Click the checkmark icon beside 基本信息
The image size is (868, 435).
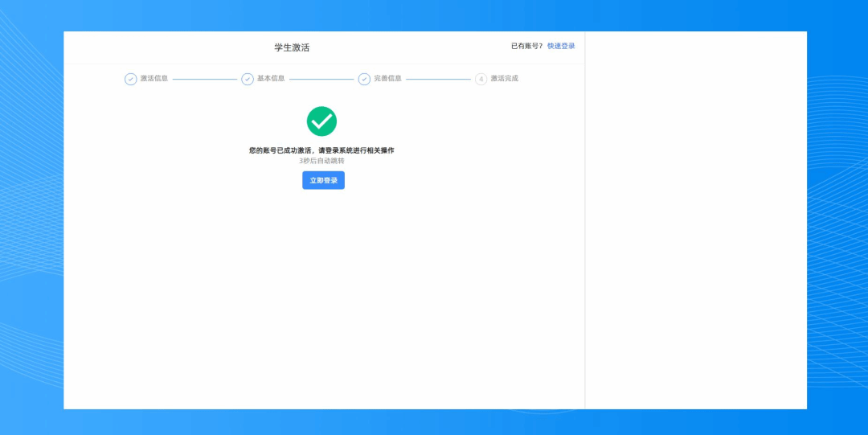pos(248,79)
